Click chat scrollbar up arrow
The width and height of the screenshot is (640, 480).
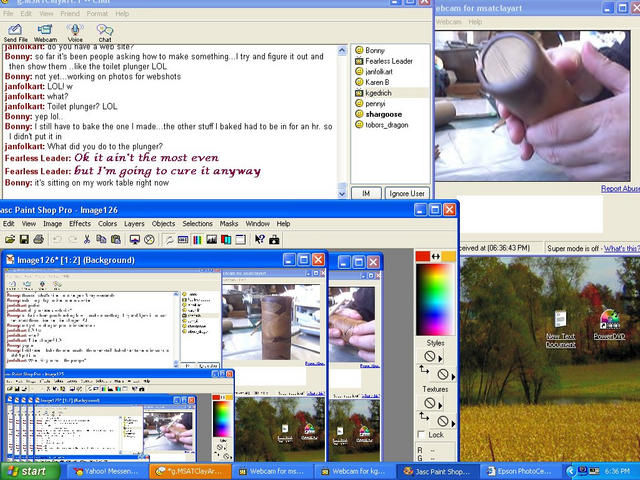coord(342,51)
